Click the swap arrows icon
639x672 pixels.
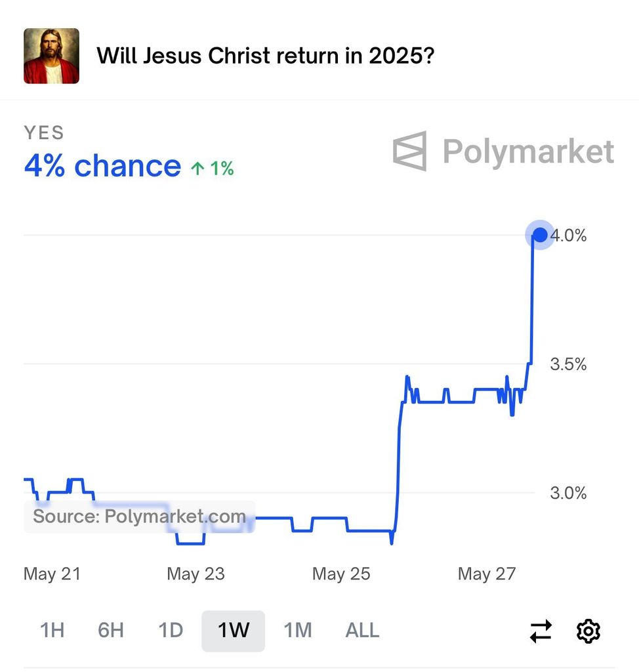[x=541, y=631]
